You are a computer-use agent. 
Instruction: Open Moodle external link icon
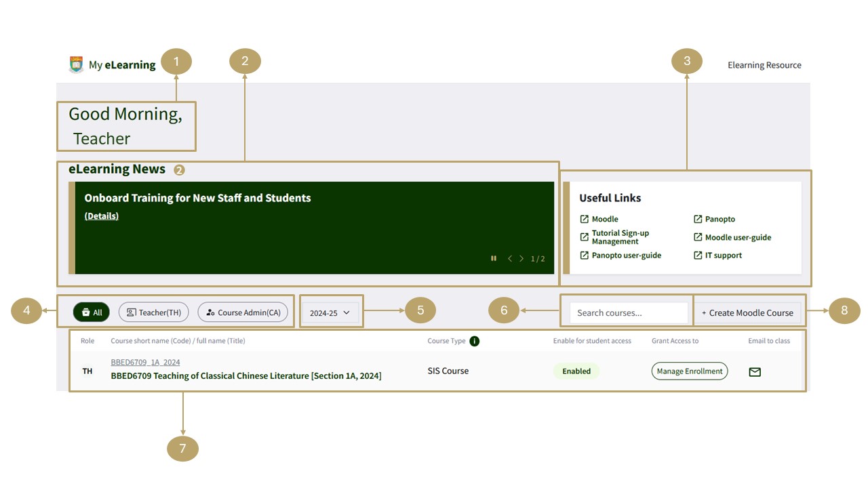585,219
